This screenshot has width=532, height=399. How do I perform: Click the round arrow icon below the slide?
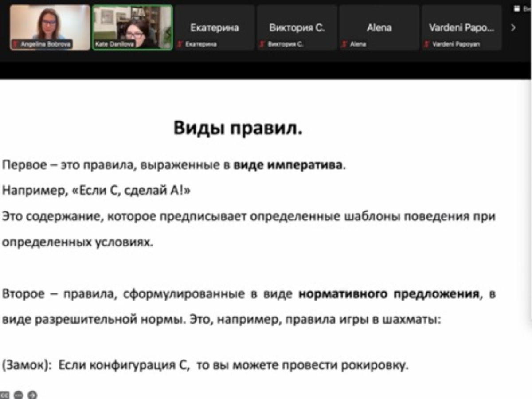click(32, 394)
